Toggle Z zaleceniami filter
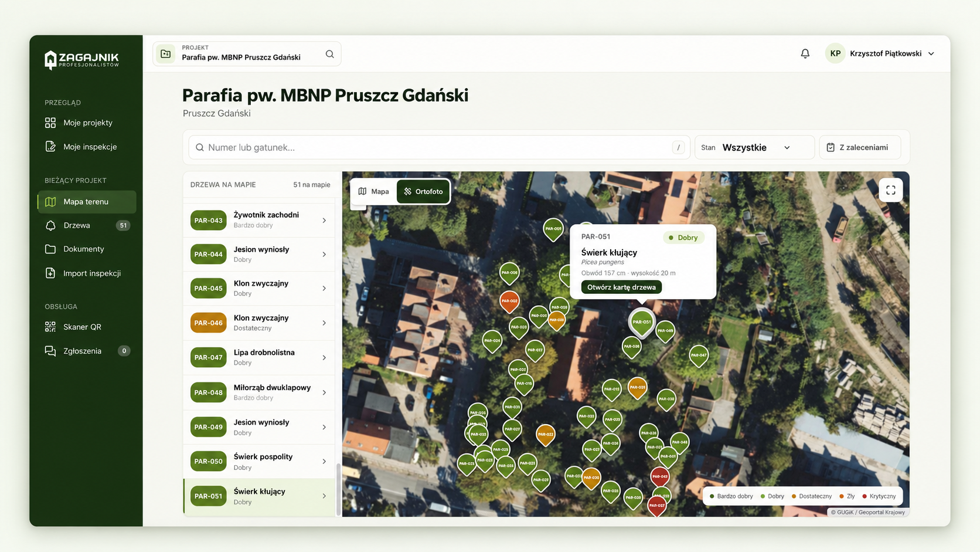Viewport: 980px width, 552px height. click(859, 147)
